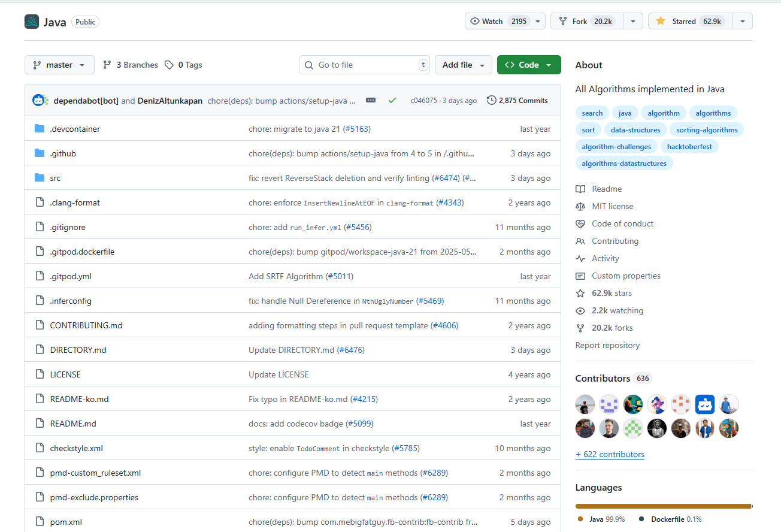781x532 pixels.
Task: Open the + 622 contributors link
Action: 610,454
